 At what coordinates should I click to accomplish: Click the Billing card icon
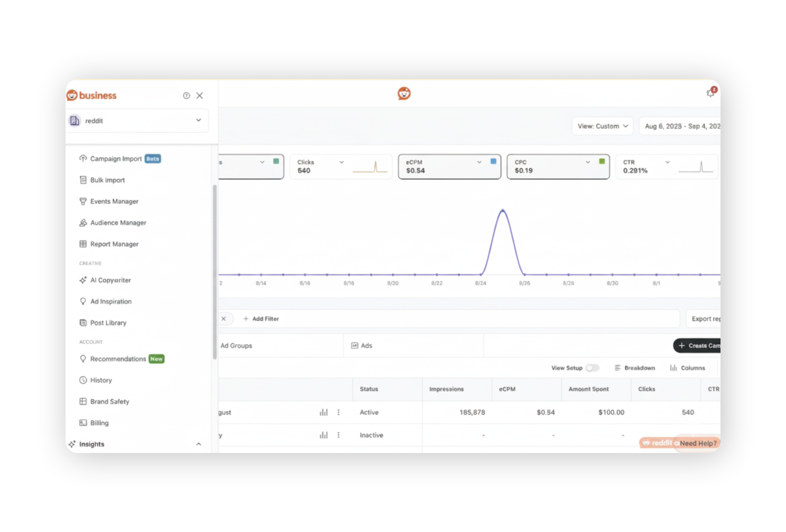click(x=83, y=423)
